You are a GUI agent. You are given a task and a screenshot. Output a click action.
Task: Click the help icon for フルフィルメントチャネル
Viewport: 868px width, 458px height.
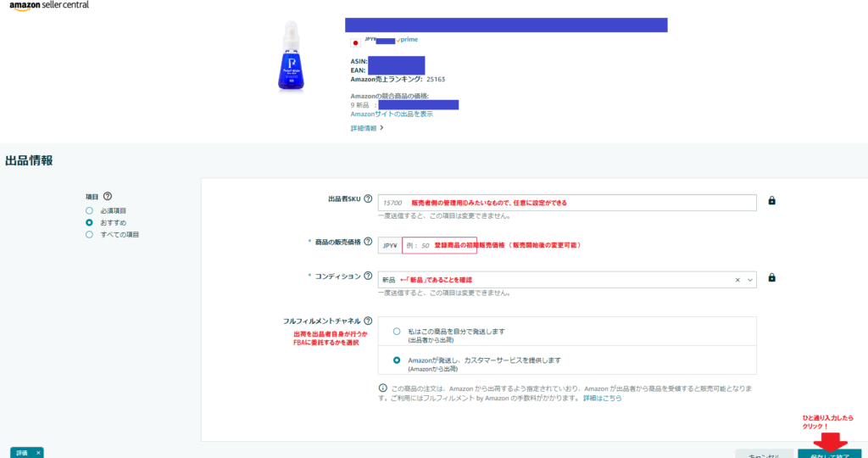(368, 321)
